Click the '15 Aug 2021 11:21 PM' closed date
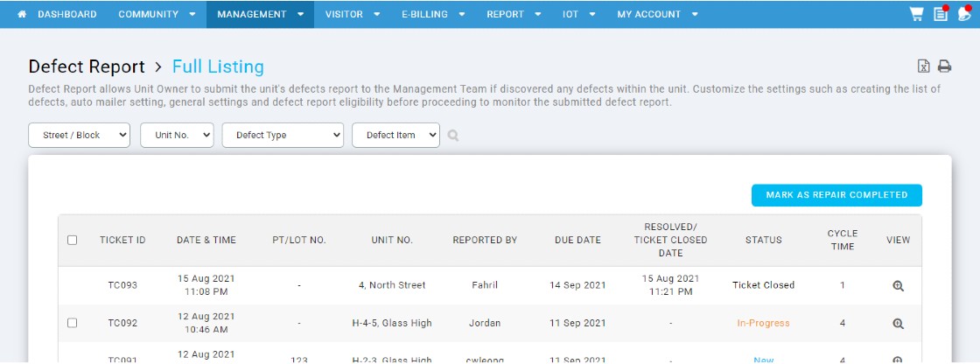Screen dimensions: 980x364 670,285
